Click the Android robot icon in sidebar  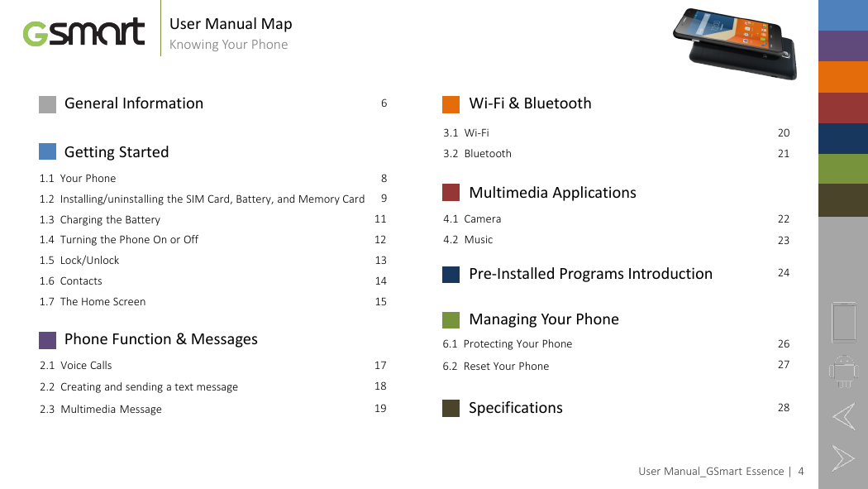point(844,371)
